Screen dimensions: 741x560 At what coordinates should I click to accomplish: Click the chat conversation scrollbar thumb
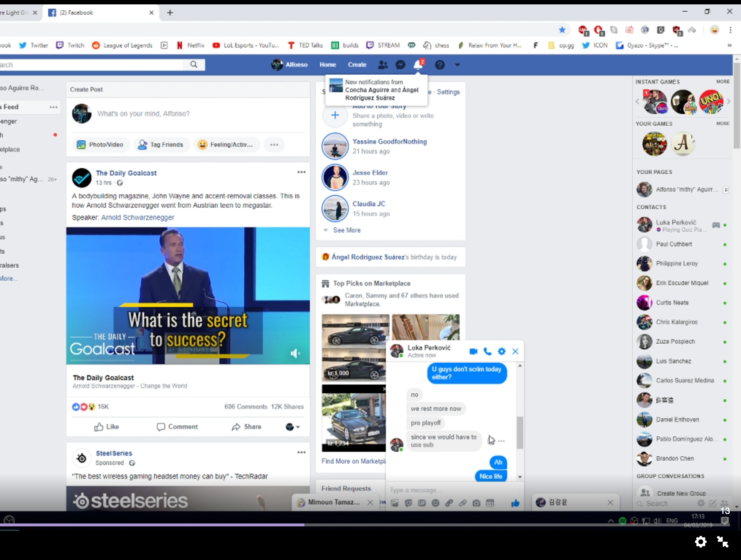(x=520, y=432)
